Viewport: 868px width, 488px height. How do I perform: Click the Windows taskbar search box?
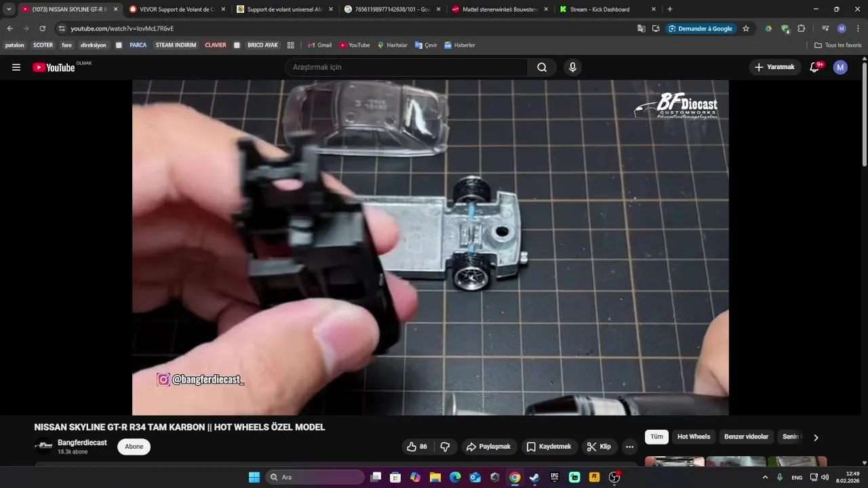pyautogui.click(x=315, y=477)
